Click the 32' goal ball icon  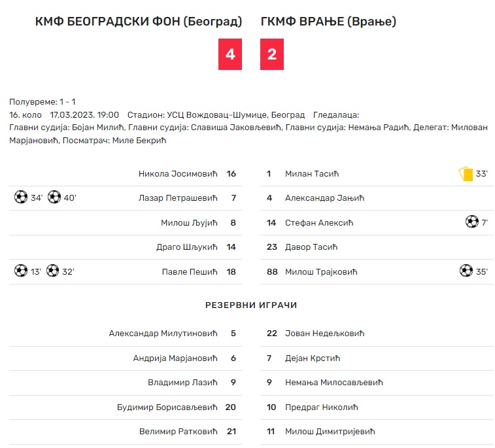(x=52, y=271)
